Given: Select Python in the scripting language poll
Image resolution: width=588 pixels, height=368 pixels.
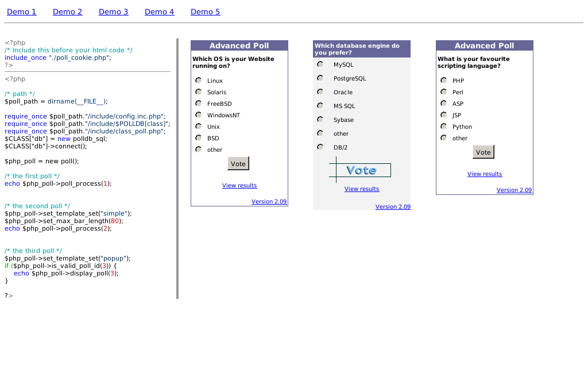Looking at the screenshot, I should click(443, 126).
